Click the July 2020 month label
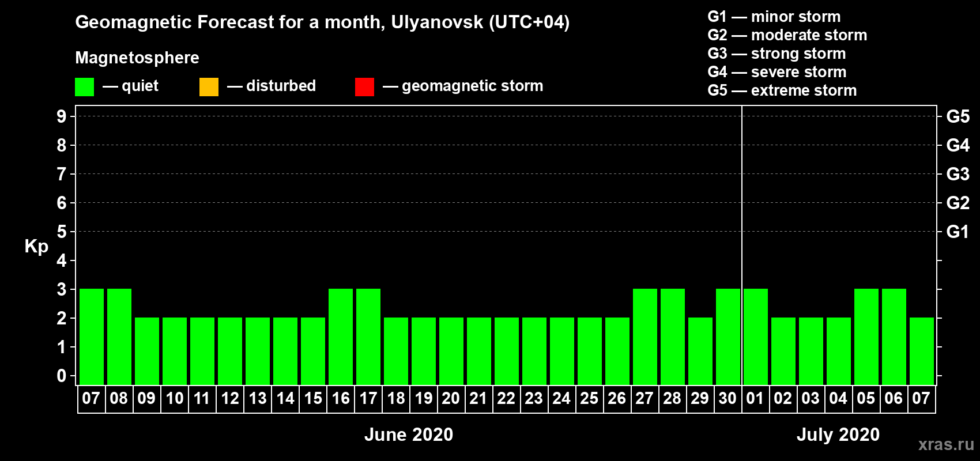Image resolution: width=980 pixels, height=461 pixels. pyautogui.click(x=838, y=434)
